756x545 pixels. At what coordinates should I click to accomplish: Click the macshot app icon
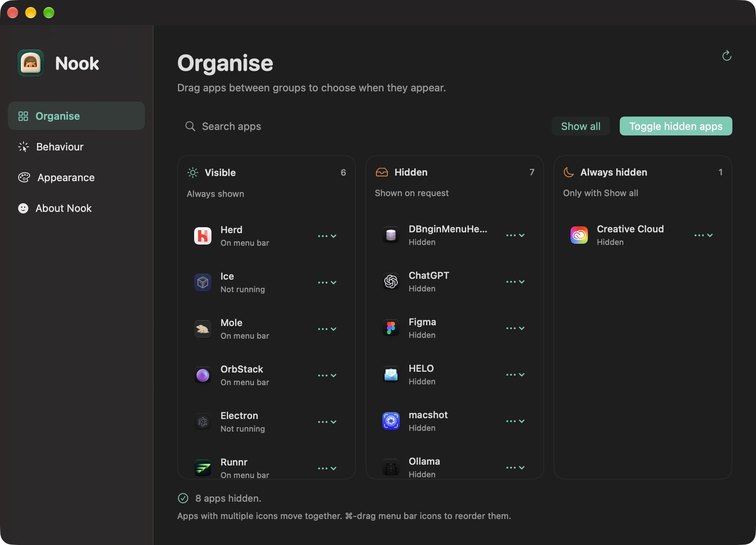391,421
